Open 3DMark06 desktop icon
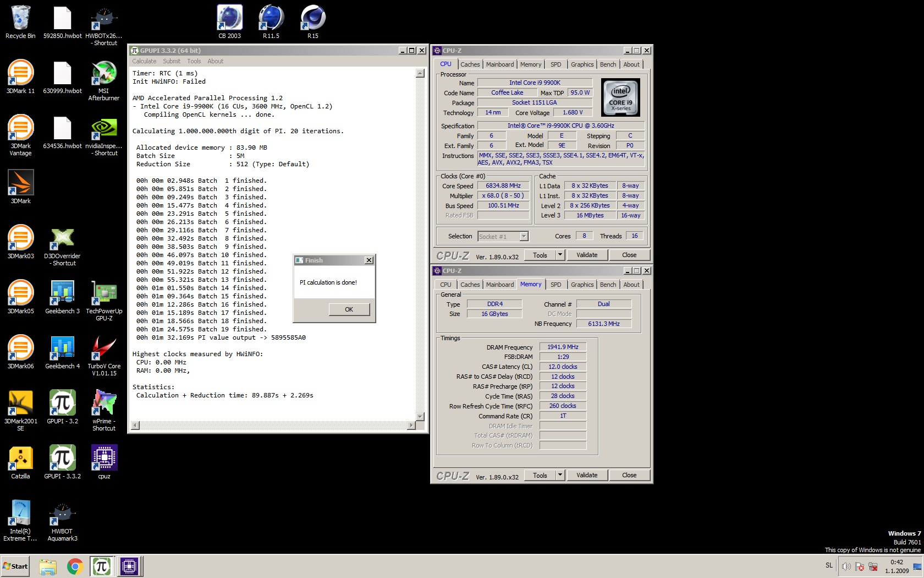The height and width of the screenshot is (578, 924). pyautogui.click(x=20, y=352)
